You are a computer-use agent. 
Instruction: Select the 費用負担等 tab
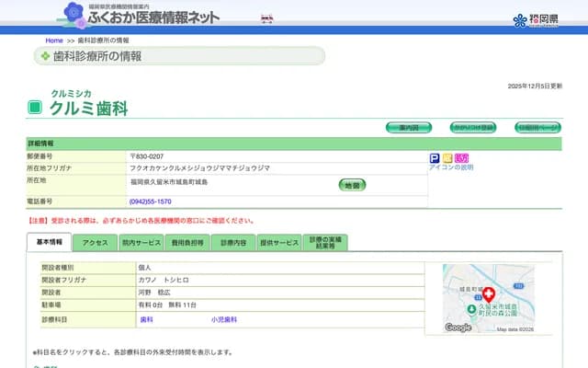pyautogui.click(x=187, y=243)
